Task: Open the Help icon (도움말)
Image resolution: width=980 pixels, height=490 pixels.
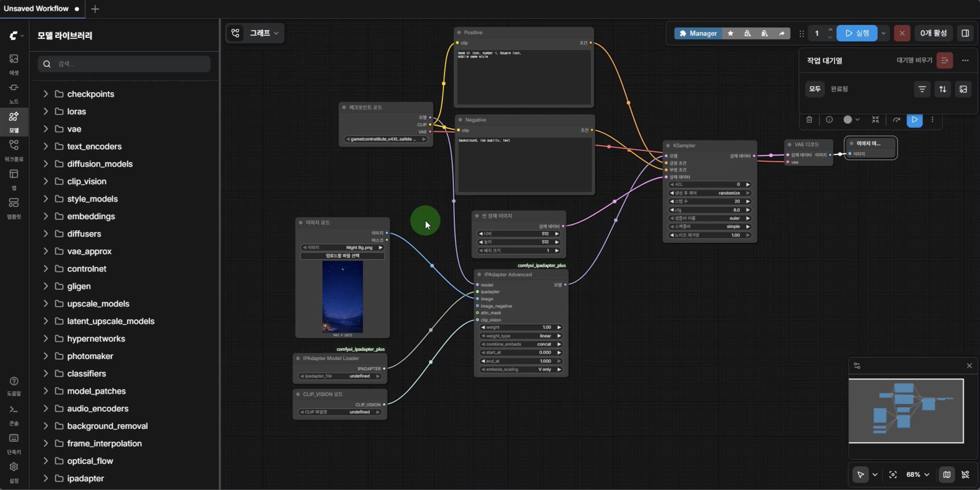Action: [x=14, y=386]
